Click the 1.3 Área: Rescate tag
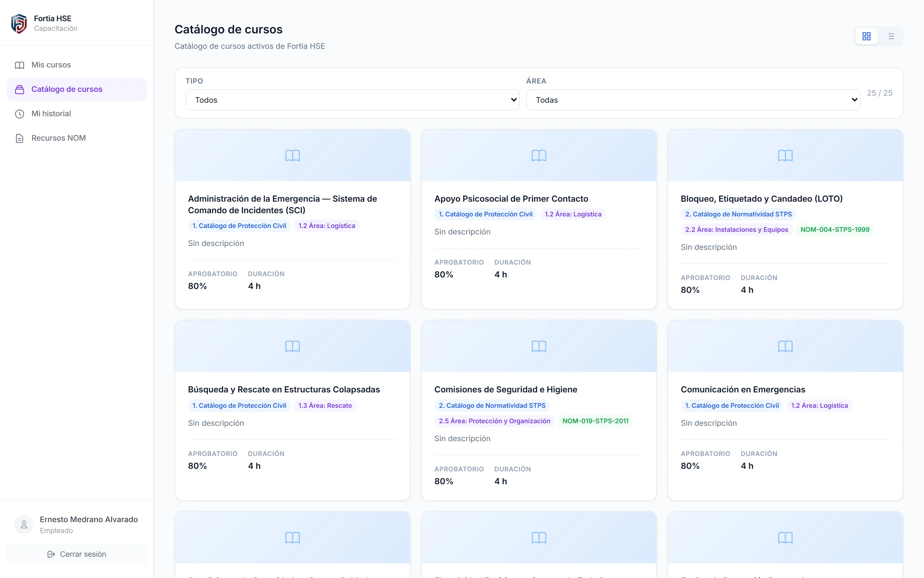Screen dimensions: 924x578 (325, 406)
